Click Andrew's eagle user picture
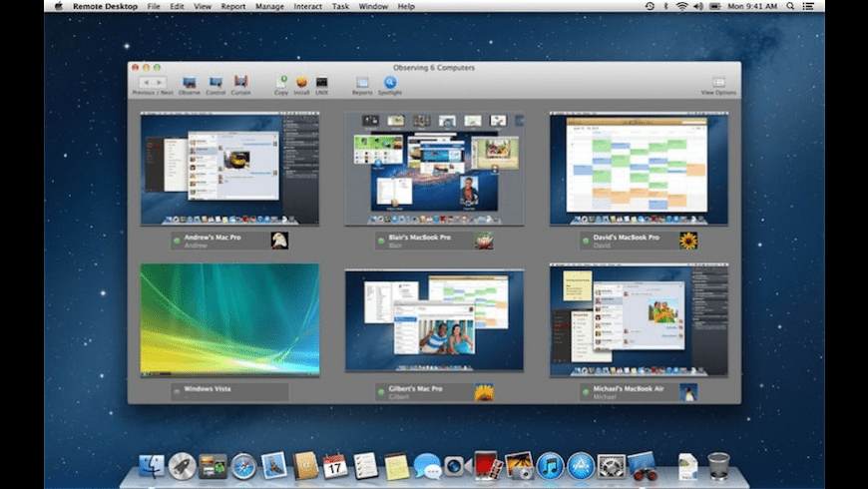This screenshot has height=489, width=868. [279, 241]
